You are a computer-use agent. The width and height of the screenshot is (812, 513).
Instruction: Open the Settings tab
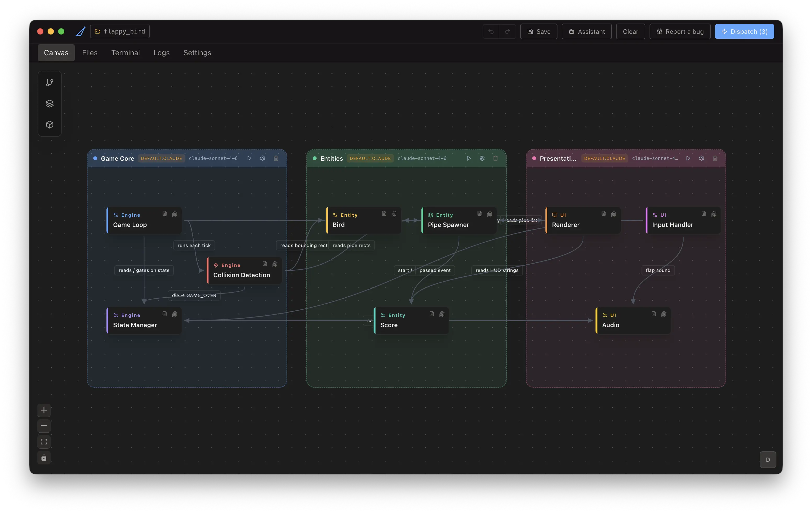point(197,53)
